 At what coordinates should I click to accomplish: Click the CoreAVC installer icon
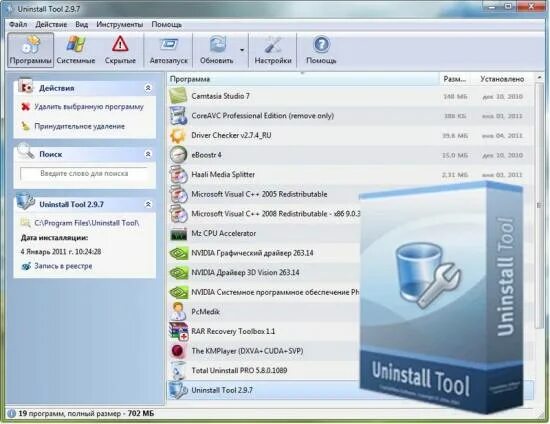[x=179, y=116]
